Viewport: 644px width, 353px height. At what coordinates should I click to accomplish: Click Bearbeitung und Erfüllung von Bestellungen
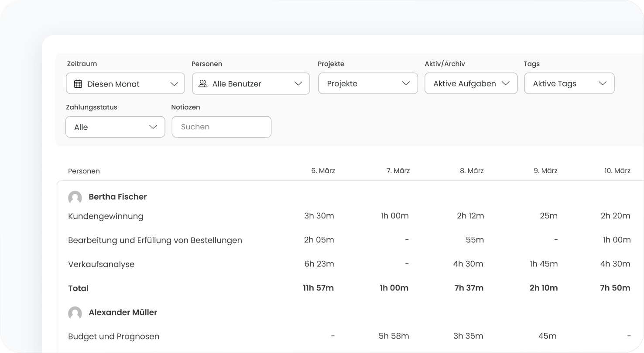pyautogui.click(x=155, y=240)
